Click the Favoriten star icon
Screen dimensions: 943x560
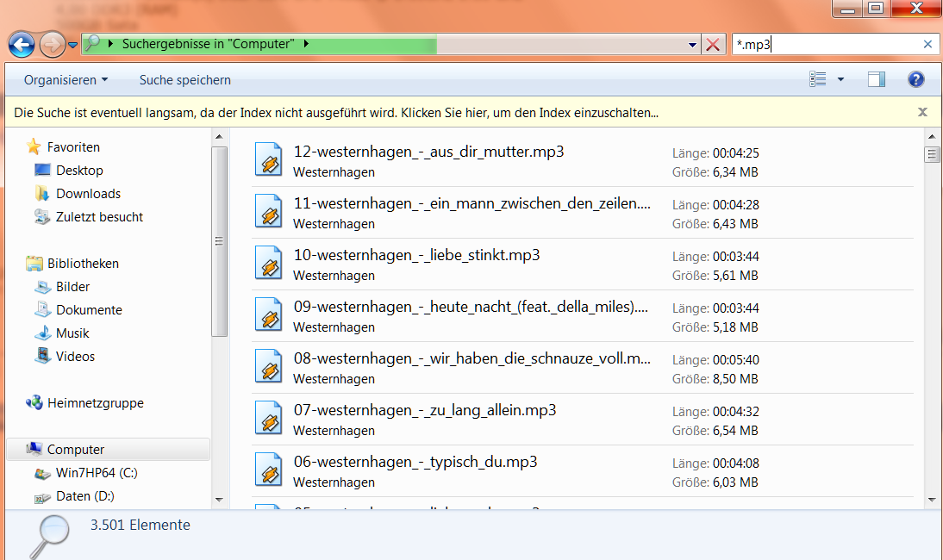[34, 146]
